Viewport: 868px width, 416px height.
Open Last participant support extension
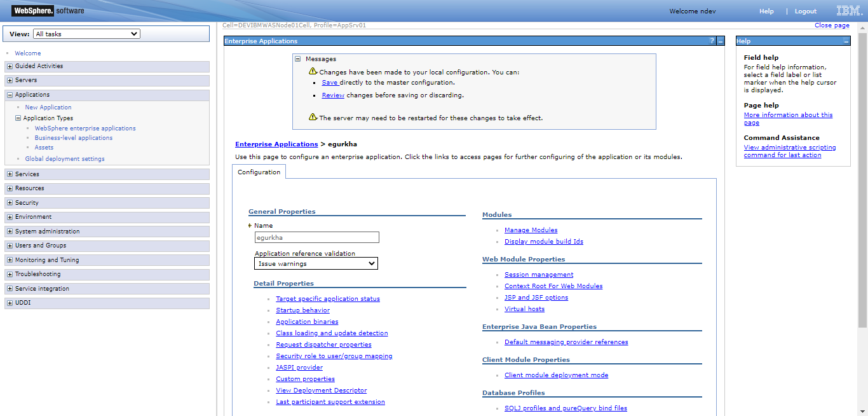[x=330, y=402]
